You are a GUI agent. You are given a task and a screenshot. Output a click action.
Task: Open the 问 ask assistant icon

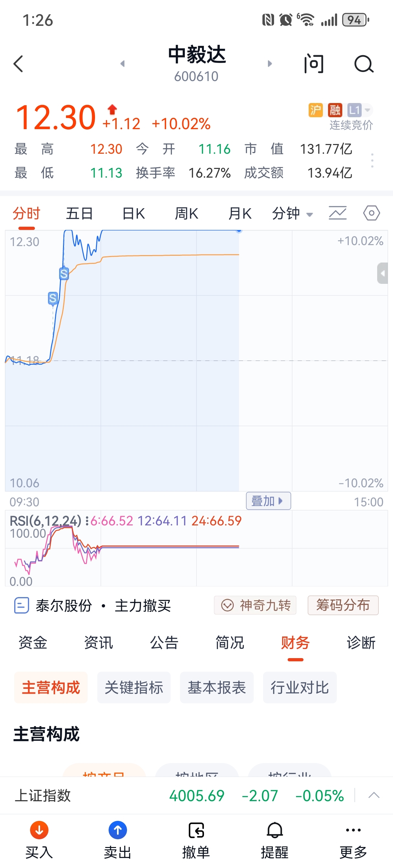314,64
